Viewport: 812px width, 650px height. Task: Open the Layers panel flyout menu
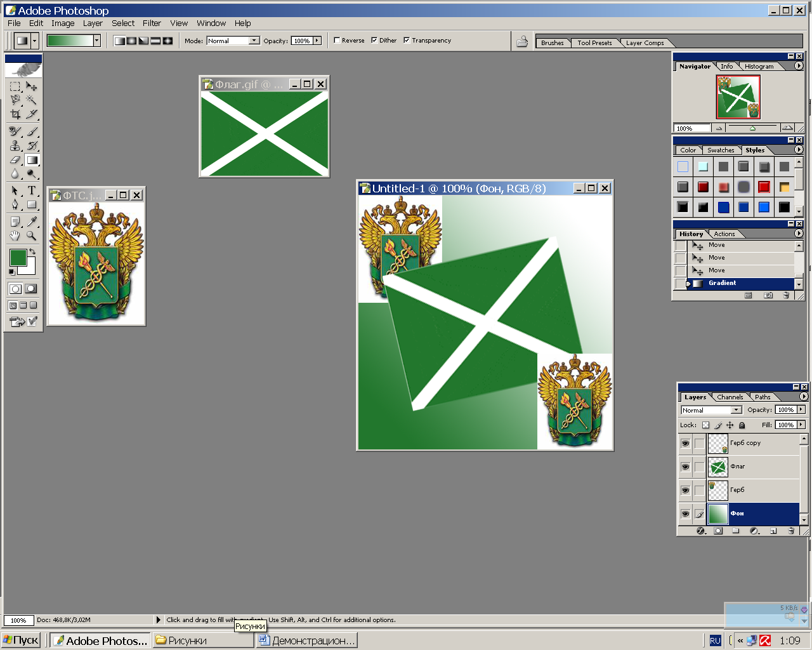click(804, 396)
